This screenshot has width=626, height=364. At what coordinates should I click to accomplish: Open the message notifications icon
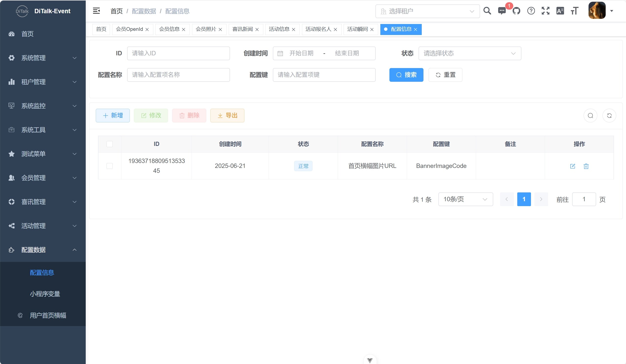(502, 11)
